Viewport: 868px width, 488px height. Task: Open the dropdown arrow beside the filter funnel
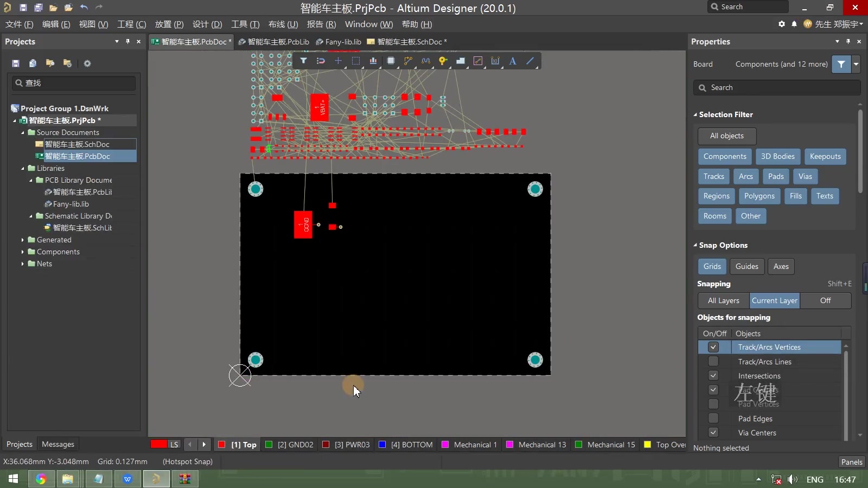coord(856,64)
